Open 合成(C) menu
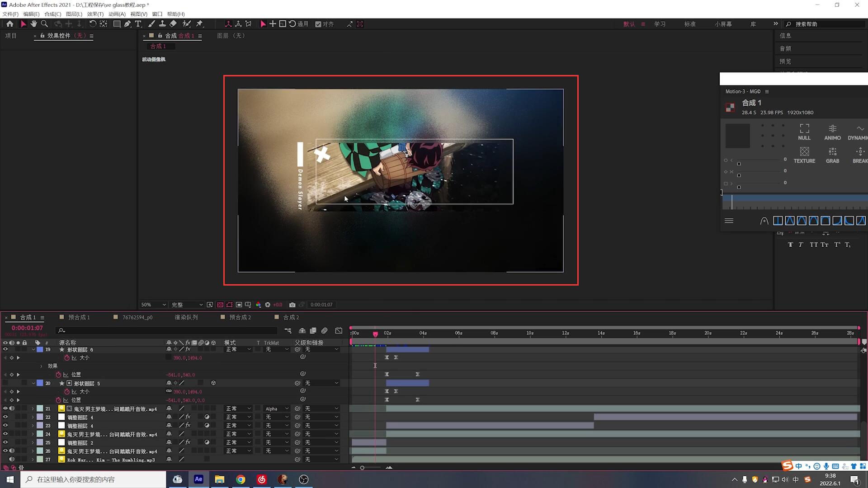This screenshot has height=488, width=868. [x=52, y=14]
